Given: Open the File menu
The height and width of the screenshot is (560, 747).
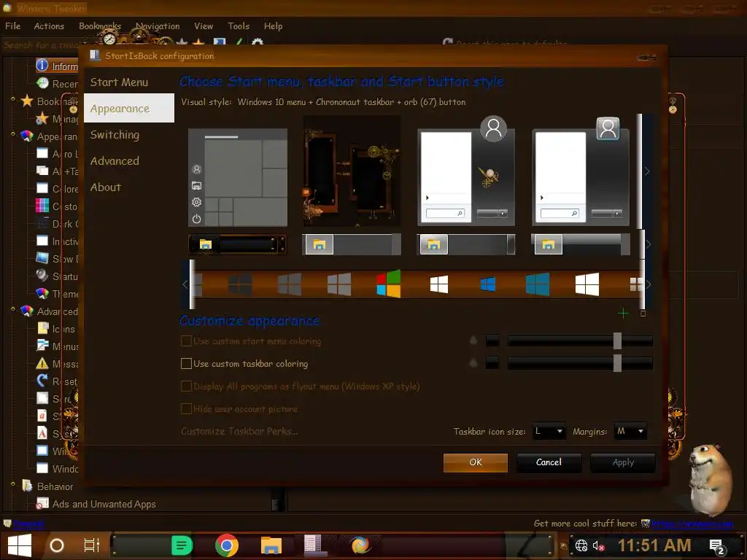Looking at the screenshot, I should click(13, 26).
